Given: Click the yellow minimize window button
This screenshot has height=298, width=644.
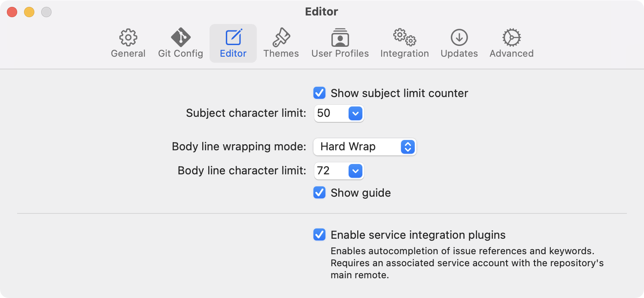Looking at the screenshot, I should 29,12.
